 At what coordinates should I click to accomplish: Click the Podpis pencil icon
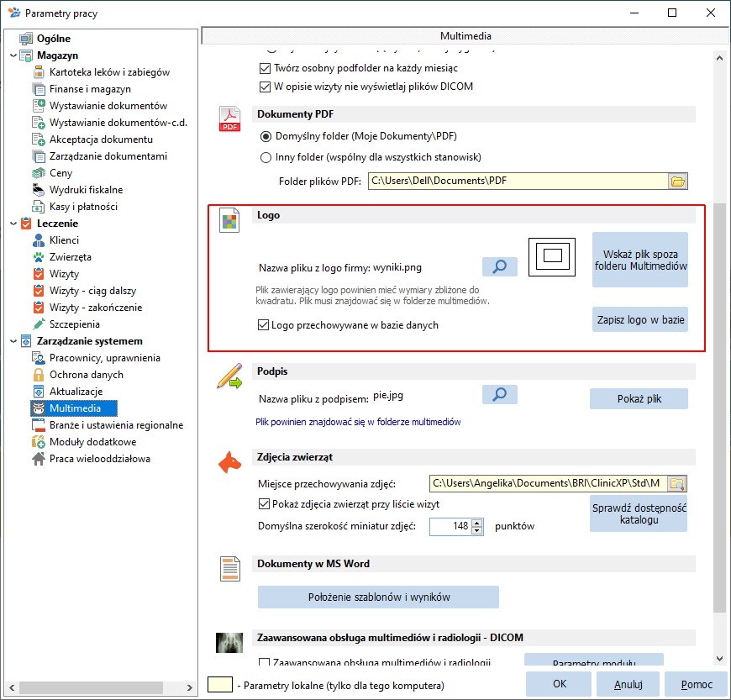coord(230,376)
